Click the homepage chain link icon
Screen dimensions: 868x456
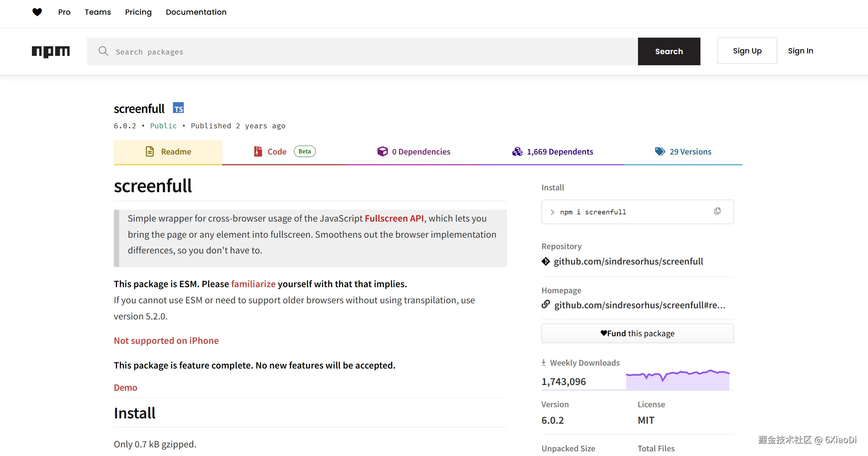pos(546,305)
